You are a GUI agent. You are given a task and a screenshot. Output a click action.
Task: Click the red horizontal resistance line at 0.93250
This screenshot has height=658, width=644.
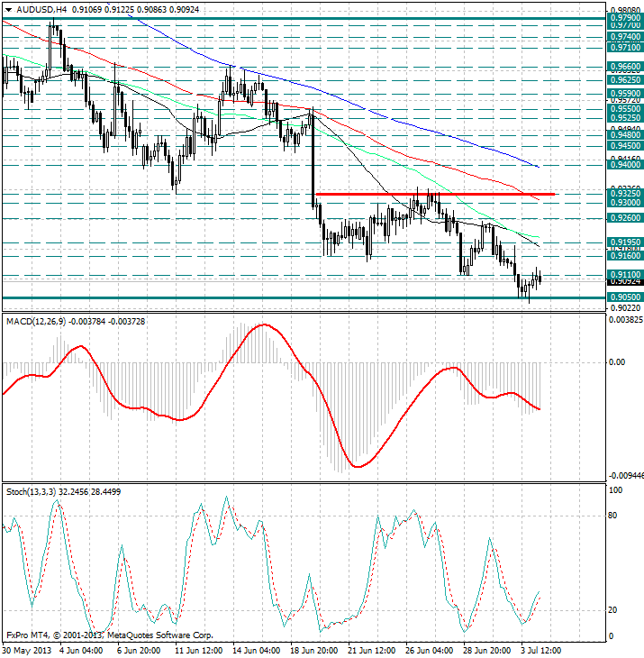click(435, 194)
